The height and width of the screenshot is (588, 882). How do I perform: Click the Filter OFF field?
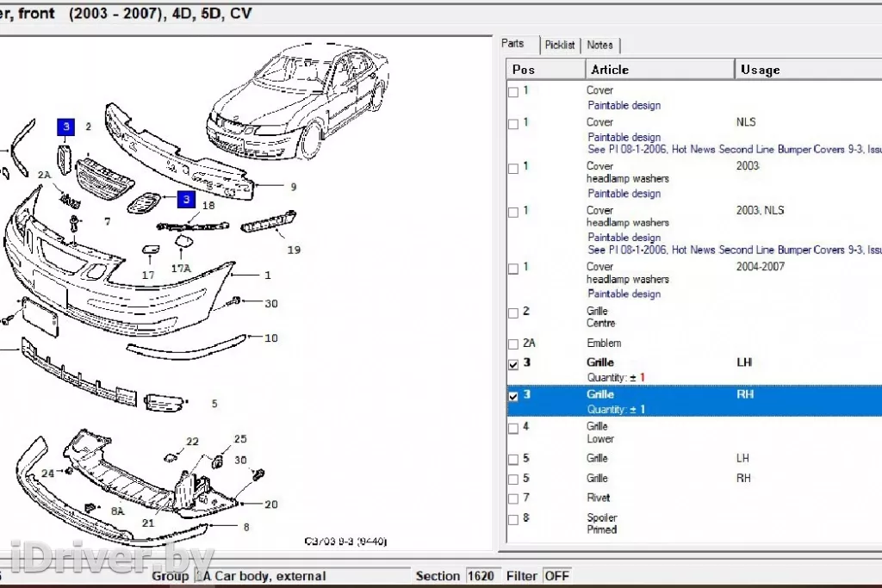point(557,576)
